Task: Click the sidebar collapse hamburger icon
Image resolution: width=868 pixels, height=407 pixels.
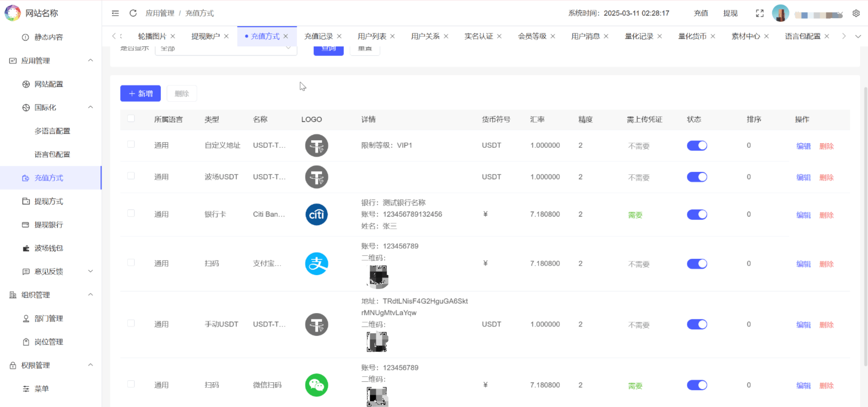Action: tap(115, 13)
